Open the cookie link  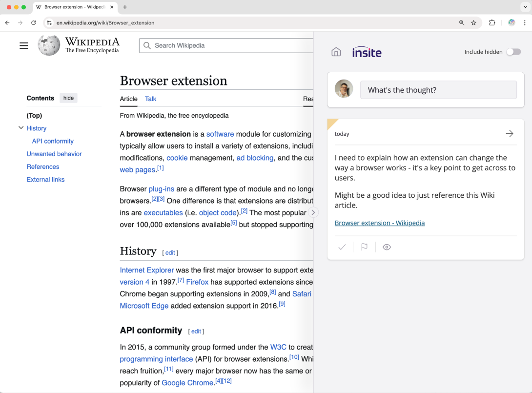(177, 158)
